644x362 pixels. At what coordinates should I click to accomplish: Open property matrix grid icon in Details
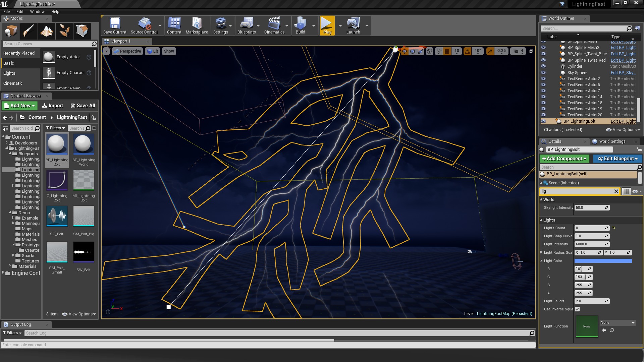click(x=626, y=191)
